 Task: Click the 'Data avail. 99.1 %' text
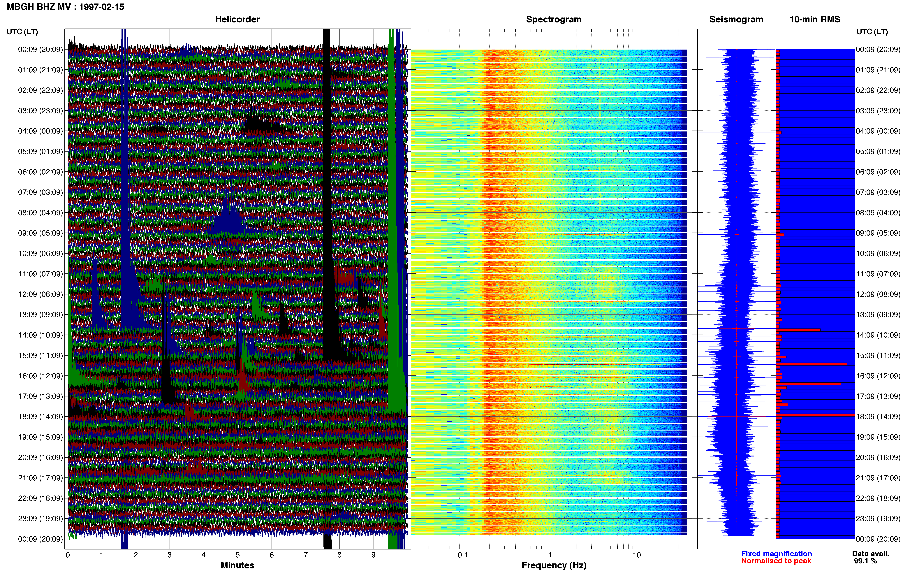870,557
